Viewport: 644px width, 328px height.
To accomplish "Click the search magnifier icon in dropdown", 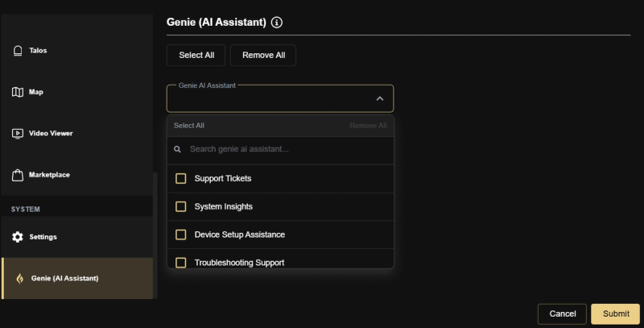I will click(x=177, y=149).
